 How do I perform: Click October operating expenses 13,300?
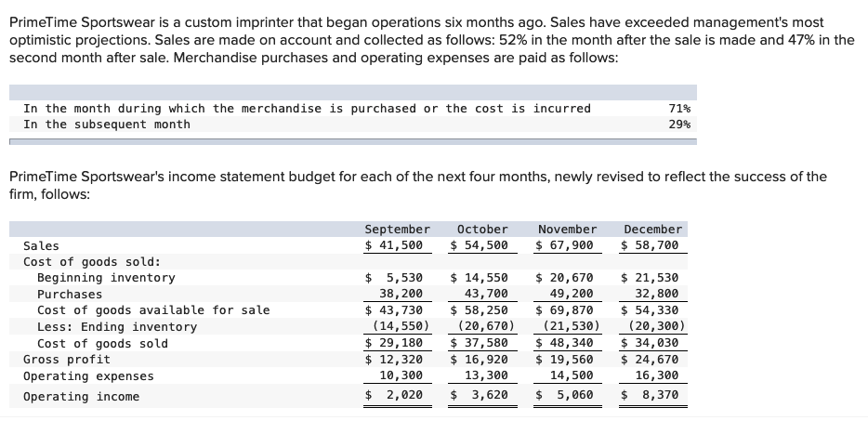pos(486,375)
